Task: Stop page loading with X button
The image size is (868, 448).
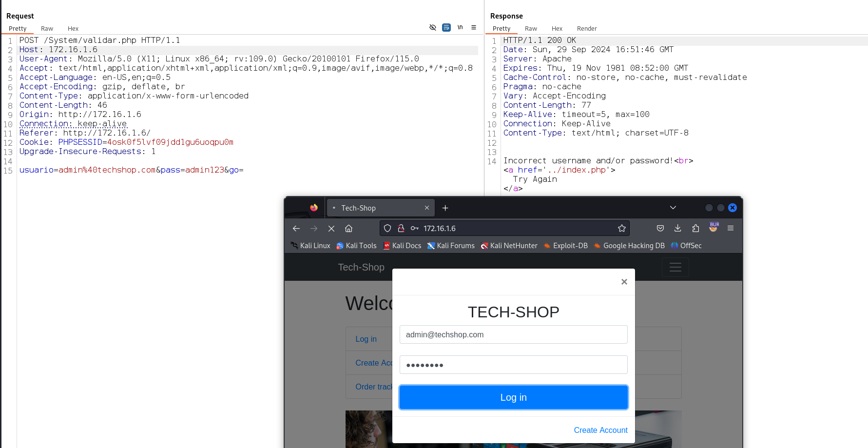Action: coord(331,228)
